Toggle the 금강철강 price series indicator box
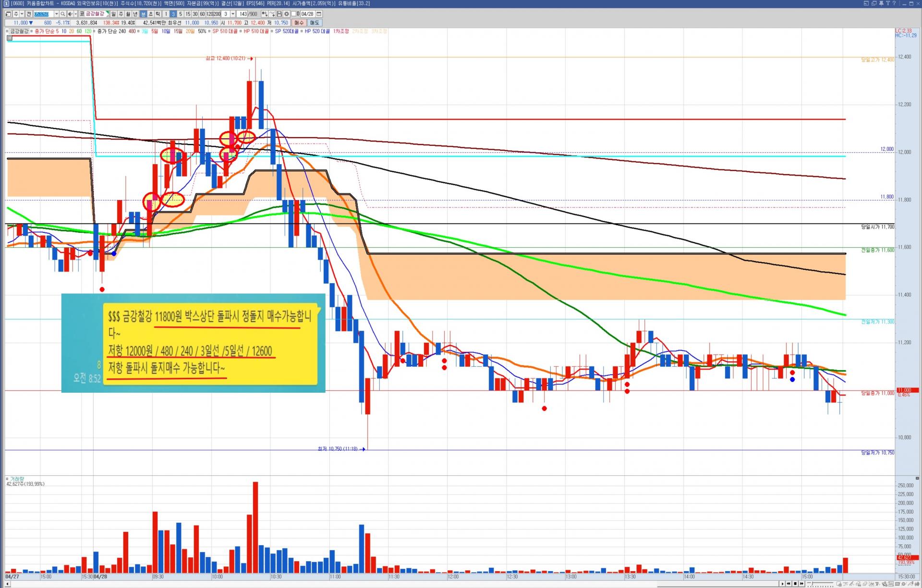Screen dimensions: 922x588 [x=7, y=31]
